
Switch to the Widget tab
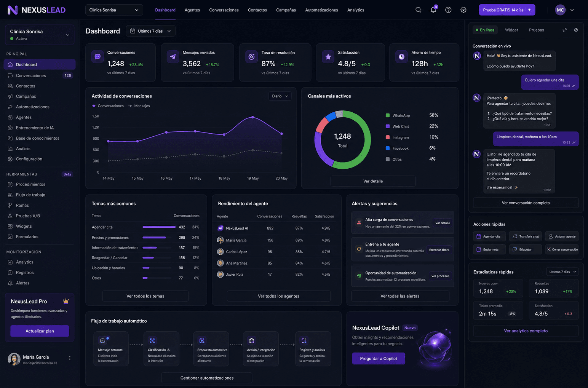[x=511, y=30]
